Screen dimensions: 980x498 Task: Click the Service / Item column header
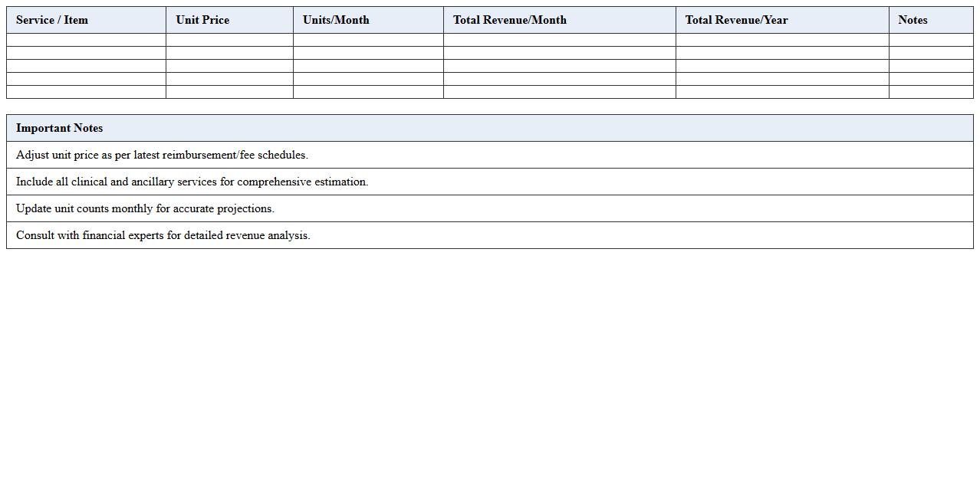point(52,20)
